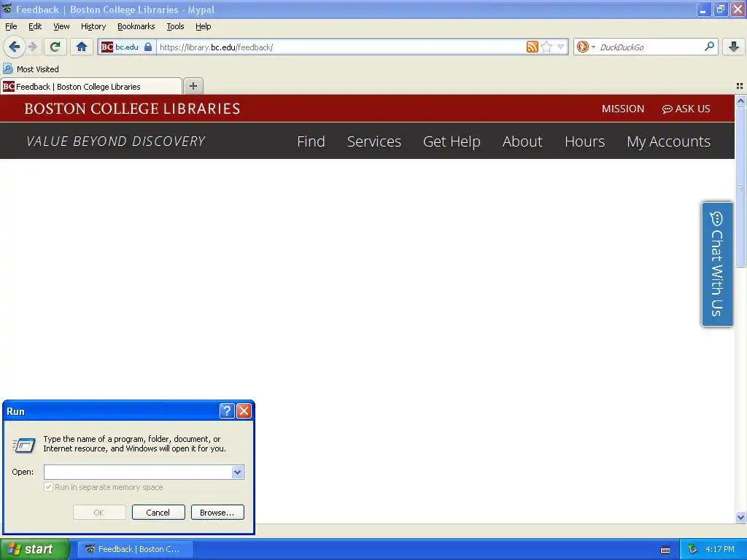Click the page scrollbar up arrow

click(x=740, y=101)
